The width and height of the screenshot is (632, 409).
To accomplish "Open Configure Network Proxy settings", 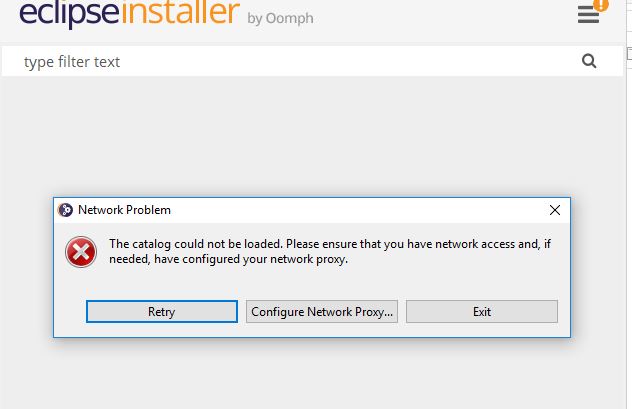I will 322,311.
